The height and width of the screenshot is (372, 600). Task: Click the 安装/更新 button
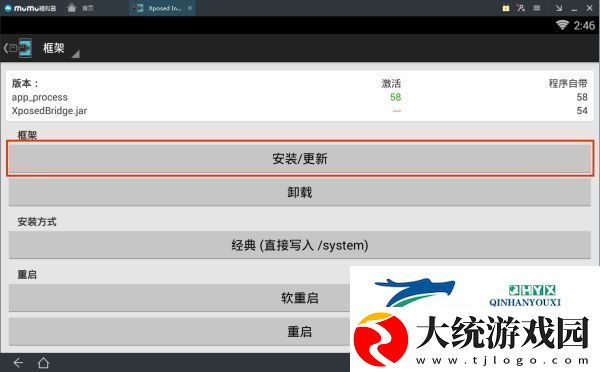(300, 158)
